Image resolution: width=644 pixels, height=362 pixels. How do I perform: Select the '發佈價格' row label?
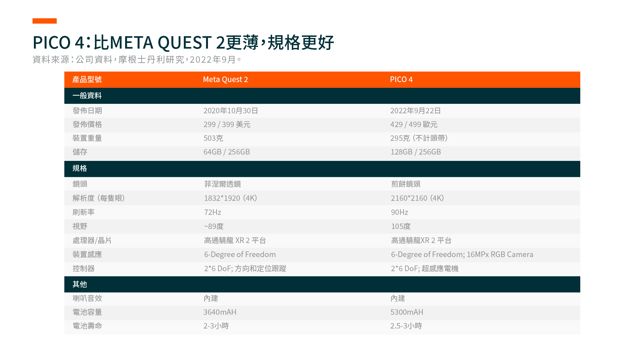[x=87, y=124]
